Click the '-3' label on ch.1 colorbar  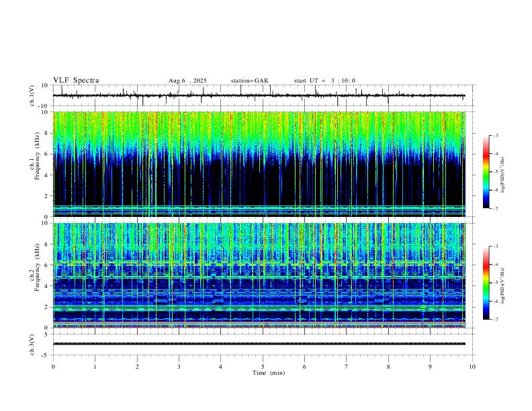coord(495,135)
